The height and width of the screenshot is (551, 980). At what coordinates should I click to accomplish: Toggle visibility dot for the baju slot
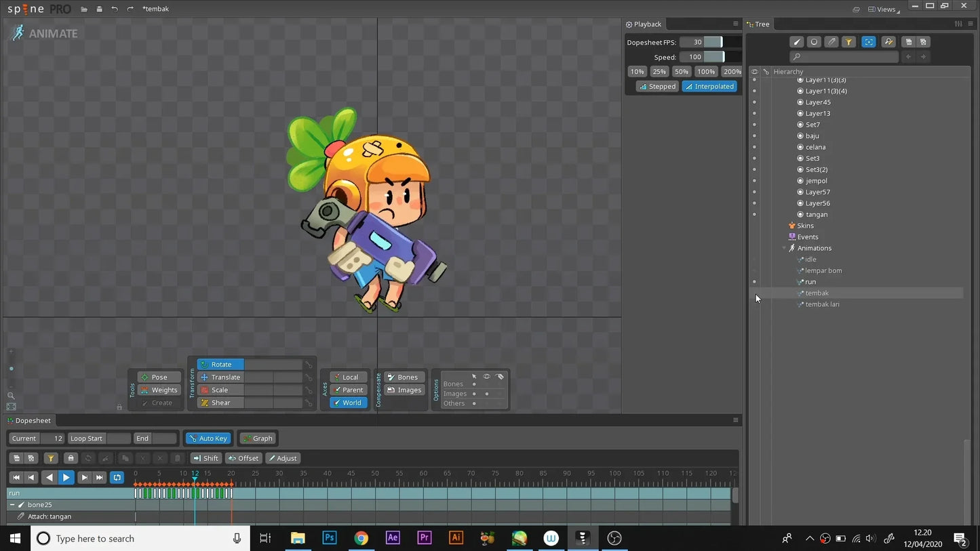[x=754, y=136]
